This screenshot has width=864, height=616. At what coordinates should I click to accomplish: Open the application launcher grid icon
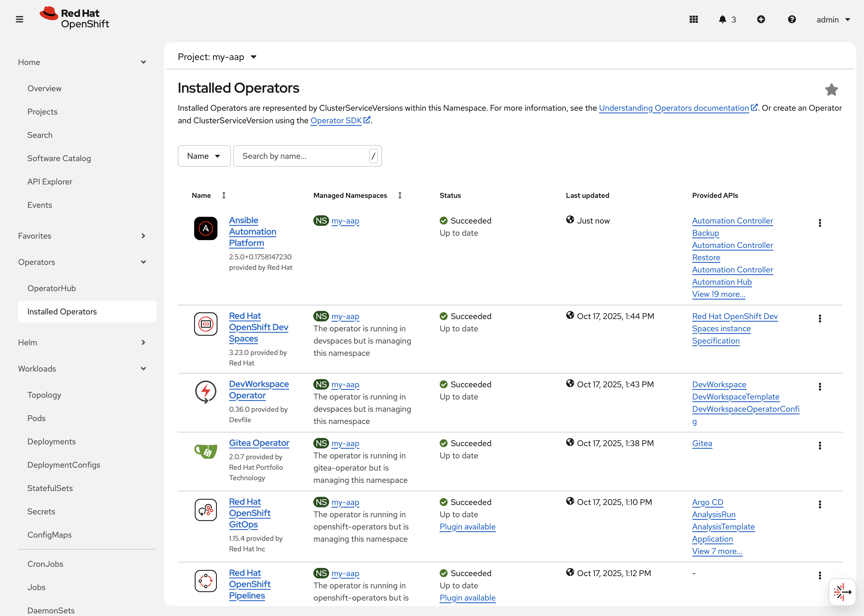[x=693, y=19]
